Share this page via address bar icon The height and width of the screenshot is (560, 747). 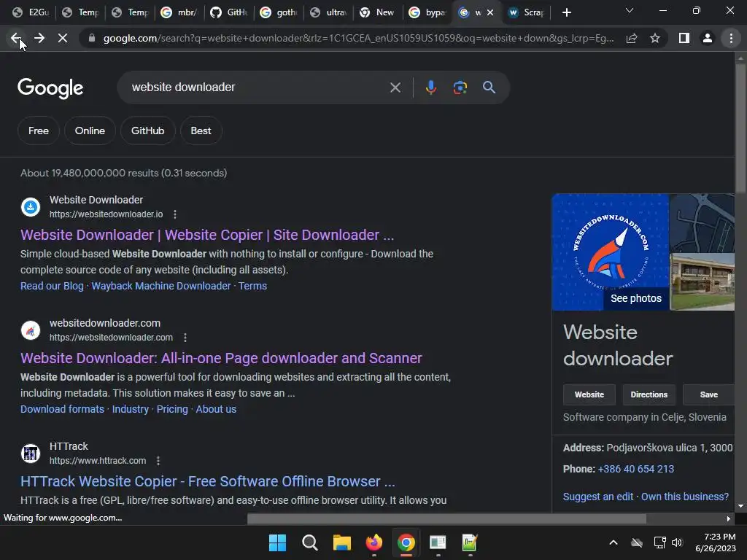(x=632, y=38)
